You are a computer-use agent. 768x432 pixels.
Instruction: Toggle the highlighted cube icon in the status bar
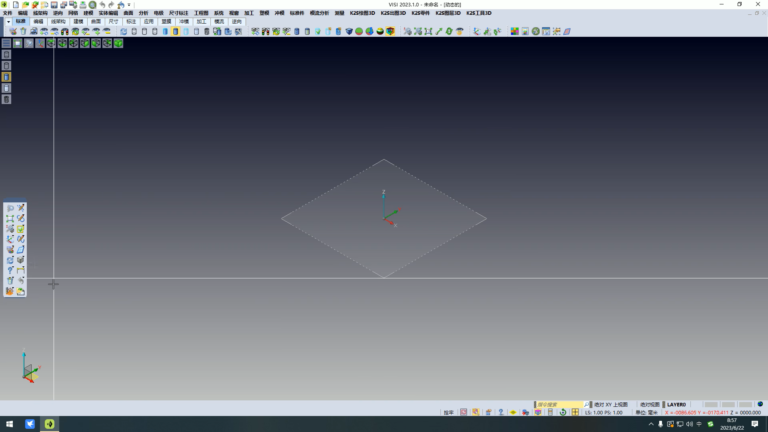coord(538,412)
